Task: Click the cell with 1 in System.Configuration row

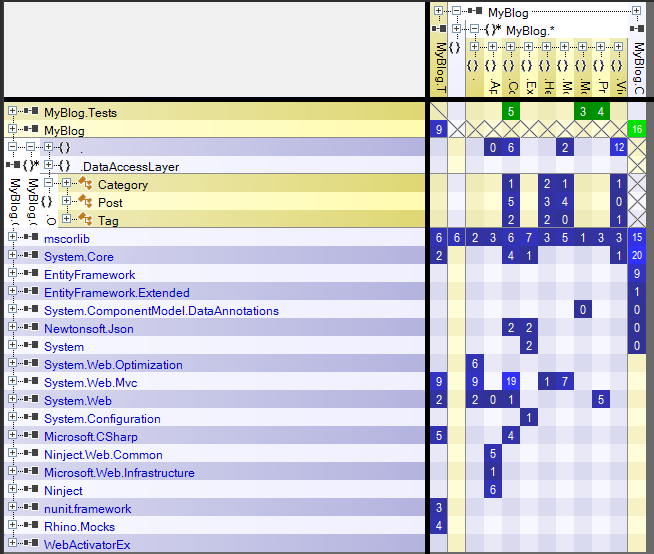Action: click(529, 417)
